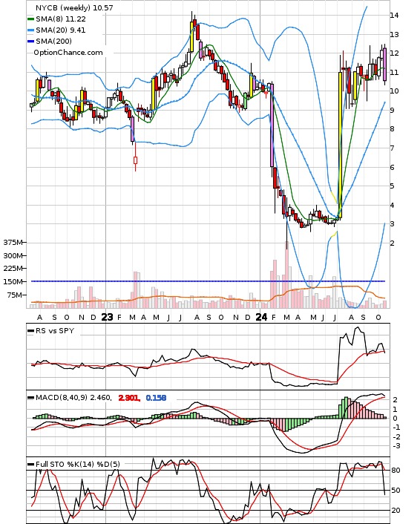Click the OptionChance.com watermark text
Image resolution: width=420 pixels, height=524 pixels.
(68, 53)
